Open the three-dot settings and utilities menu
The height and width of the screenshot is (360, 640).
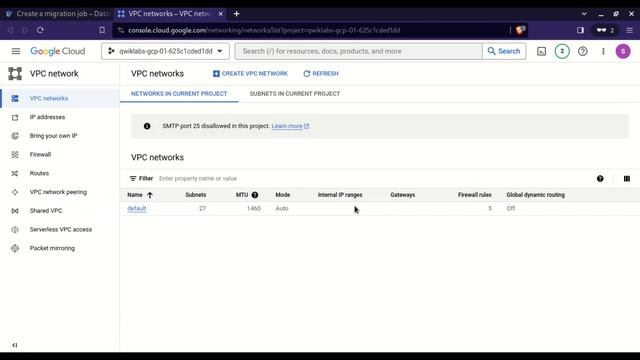pos(603,51)
